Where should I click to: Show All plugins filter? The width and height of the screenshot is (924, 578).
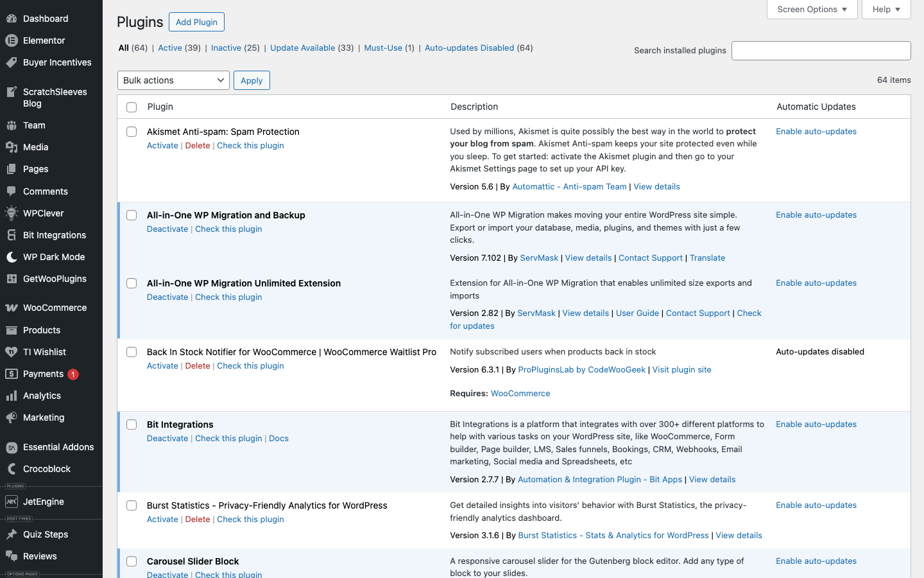pyautogui.click(x=123, y=48)
